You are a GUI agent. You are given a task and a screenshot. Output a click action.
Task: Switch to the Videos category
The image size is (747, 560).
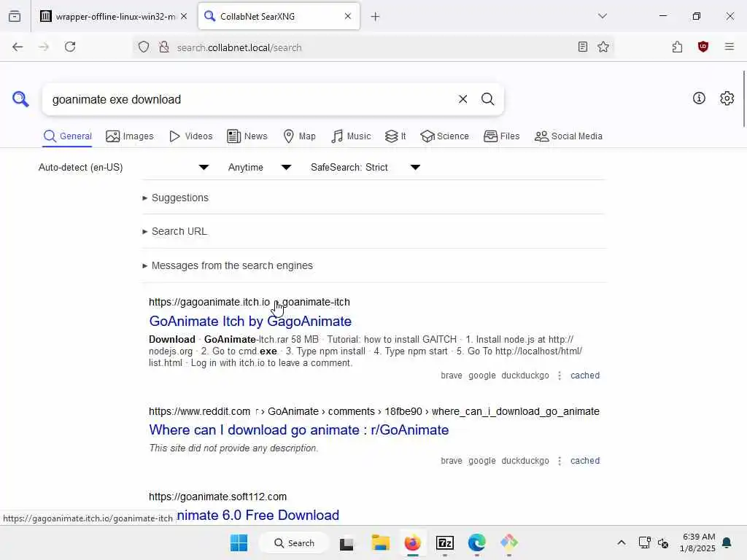[190, 136]
